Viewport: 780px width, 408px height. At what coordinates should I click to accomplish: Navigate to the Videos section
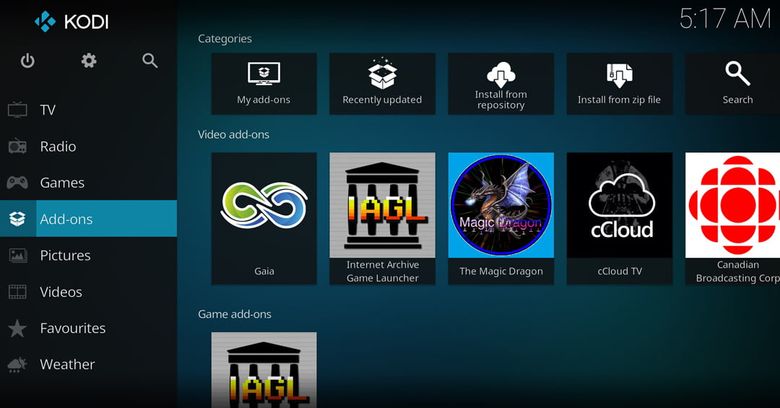pyautogui.click(x=89, y=292)
